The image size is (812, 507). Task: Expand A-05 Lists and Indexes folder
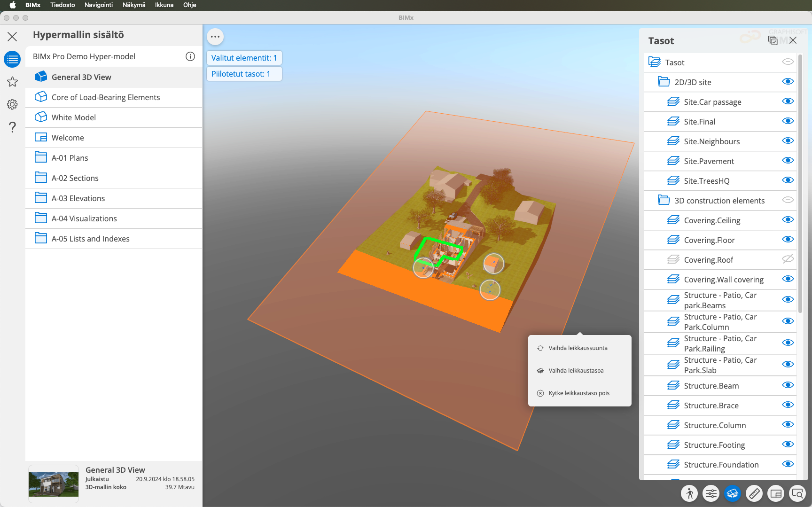coord(114,239)
